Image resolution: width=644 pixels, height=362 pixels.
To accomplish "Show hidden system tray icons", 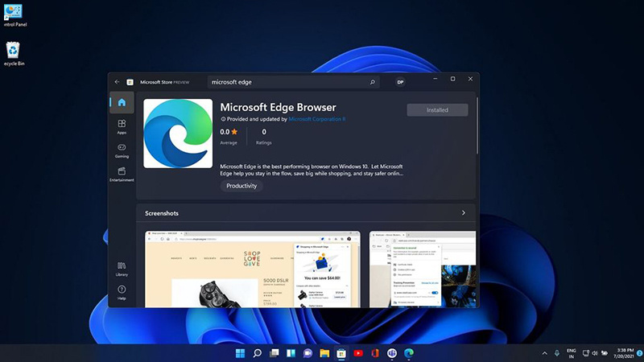I will [x=545, y=353].
